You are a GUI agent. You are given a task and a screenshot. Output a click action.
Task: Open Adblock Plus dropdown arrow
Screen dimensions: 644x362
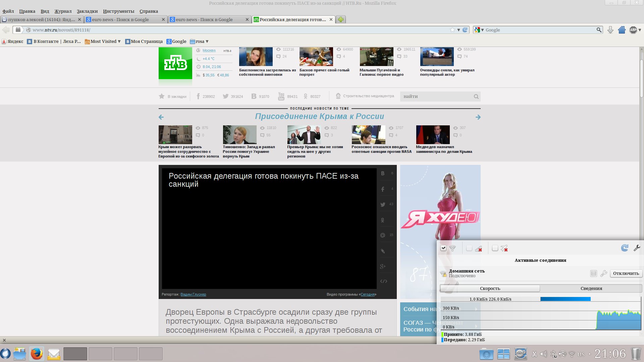640,30
